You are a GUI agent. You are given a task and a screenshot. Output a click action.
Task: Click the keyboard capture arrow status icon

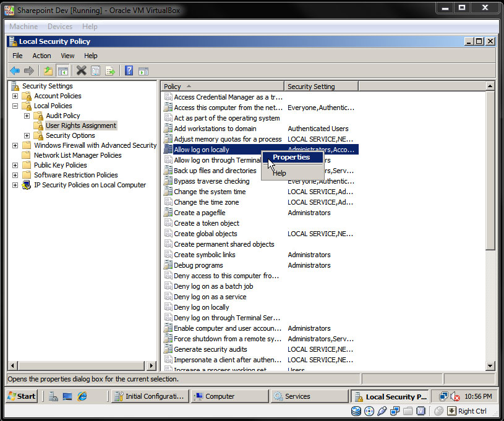click(451, 411)
